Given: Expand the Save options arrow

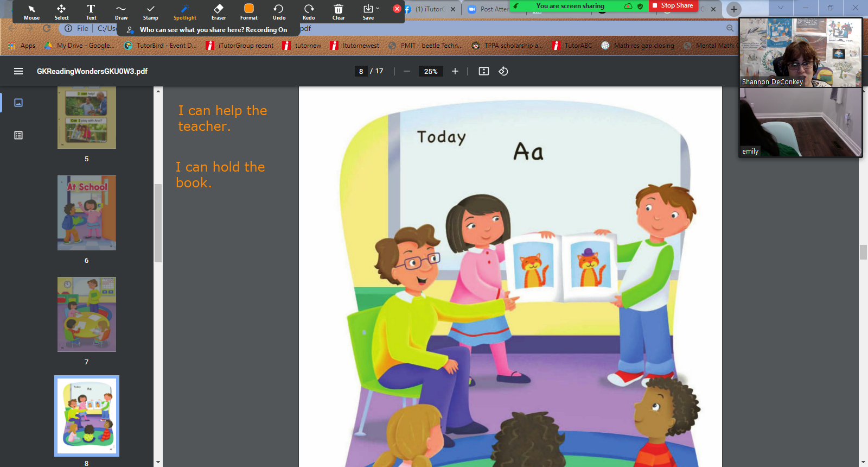Looking at the screenshot, I should click(x=378, y=8).
